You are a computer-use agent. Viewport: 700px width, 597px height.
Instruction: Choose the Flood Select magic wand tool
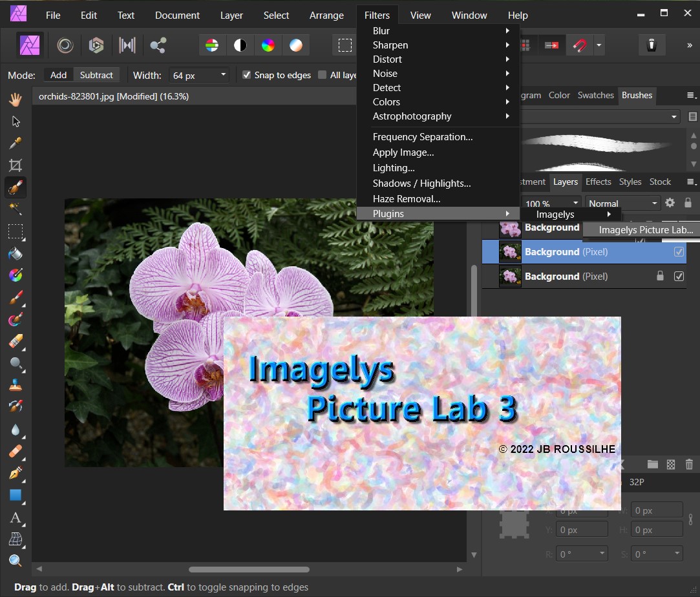pyautogui.click(x=15, y=209)
